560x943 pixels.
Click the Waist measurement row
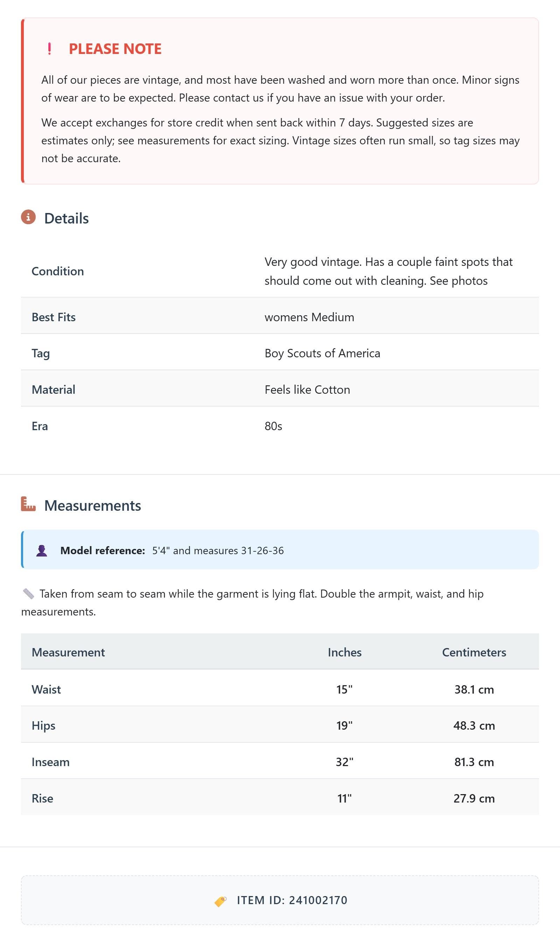[x=280, y=689]
